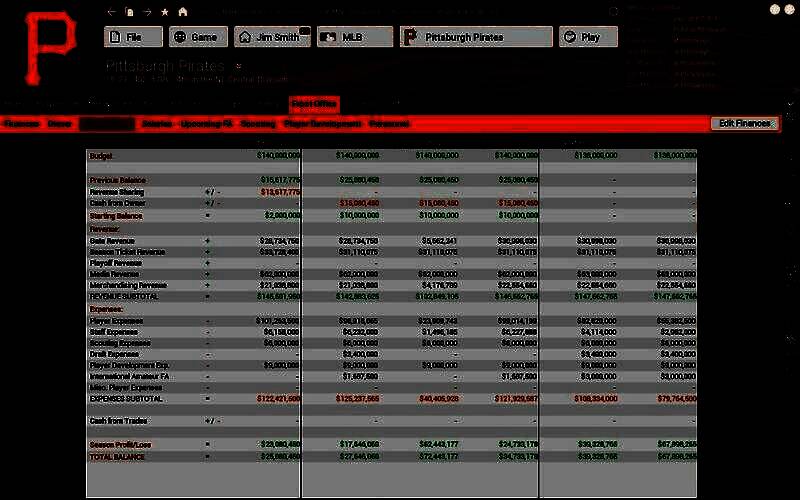Open the Personnel sub-tab

coord(389,124)
